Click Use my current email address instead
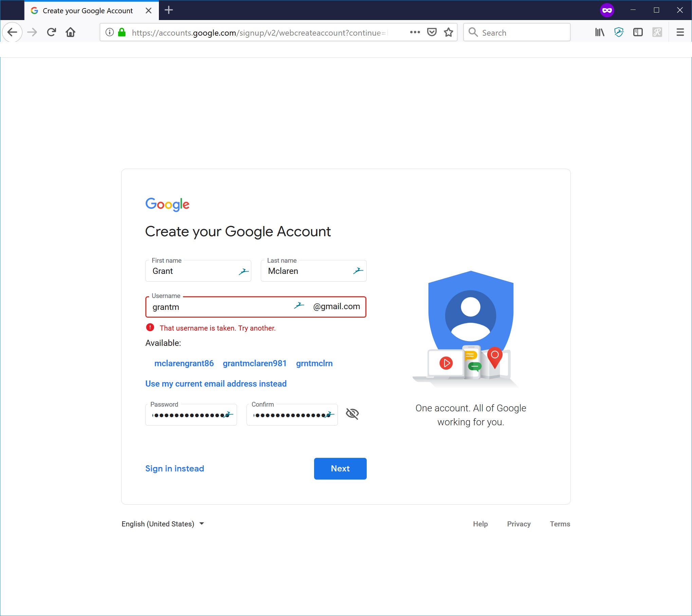This screenshot has height=616, width=692. click(216, 384)
